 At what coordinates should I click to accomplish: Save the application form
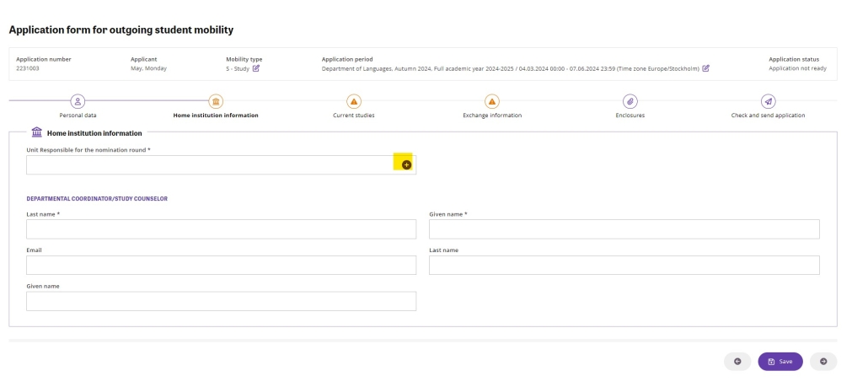[x=780, y=361]
